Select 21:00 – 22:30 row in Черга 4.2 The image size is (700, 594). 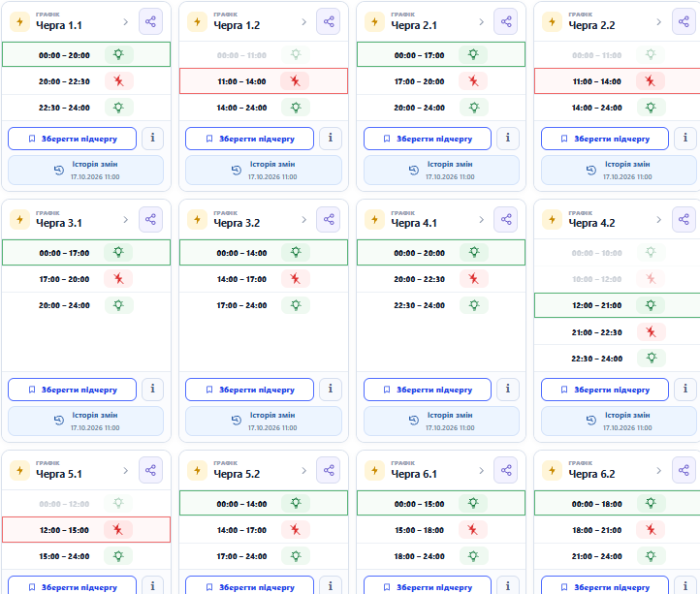(x=617, y=332)
